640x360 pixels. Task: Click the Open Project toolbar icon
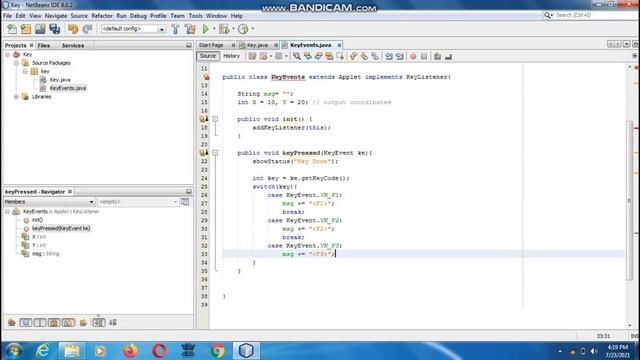tap(40, 29)
